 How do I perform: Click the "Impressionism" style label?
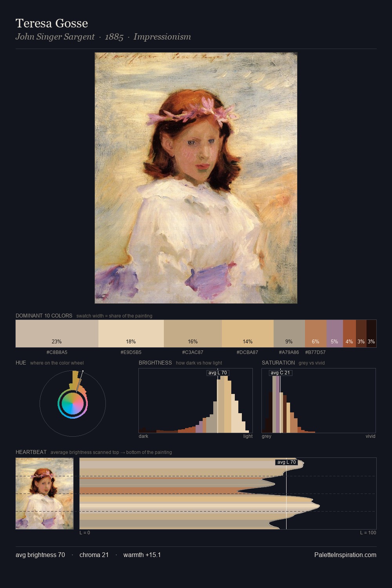[162, 37]
